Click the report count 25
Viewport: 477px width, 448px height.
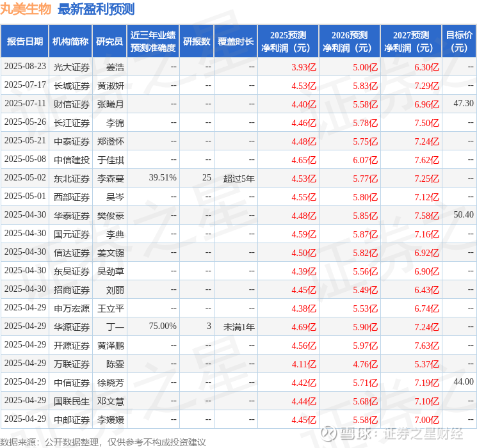click(207, 178)
